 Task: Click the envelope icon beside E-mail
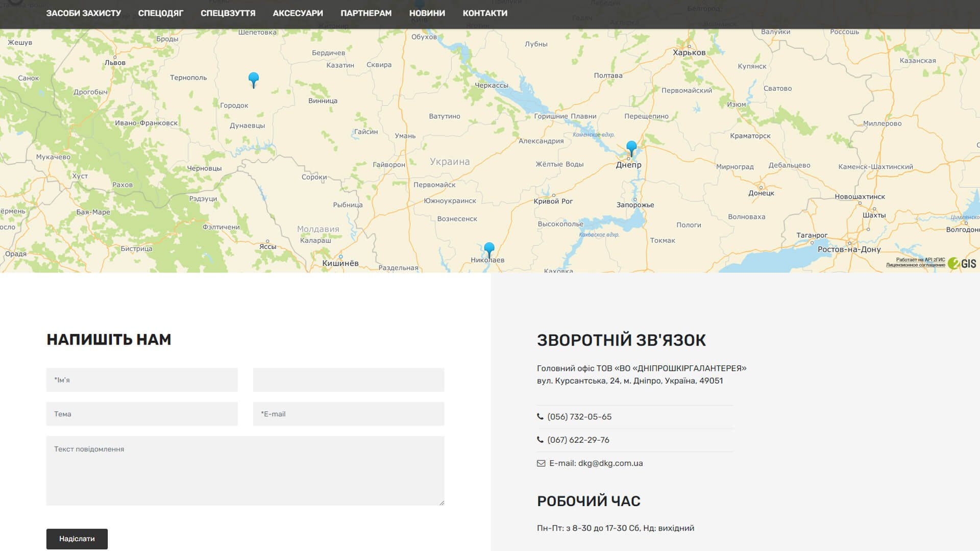coord(541,463)
